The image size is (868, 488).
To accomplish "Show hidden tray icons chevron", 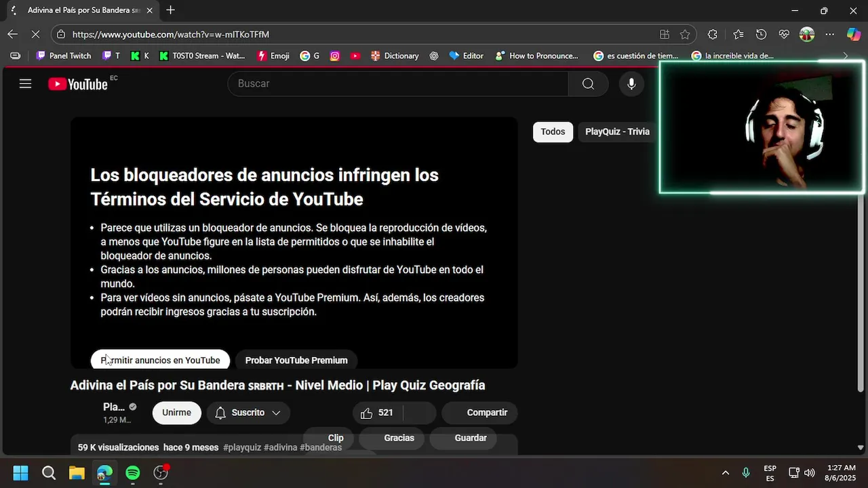I will [725, 472].
